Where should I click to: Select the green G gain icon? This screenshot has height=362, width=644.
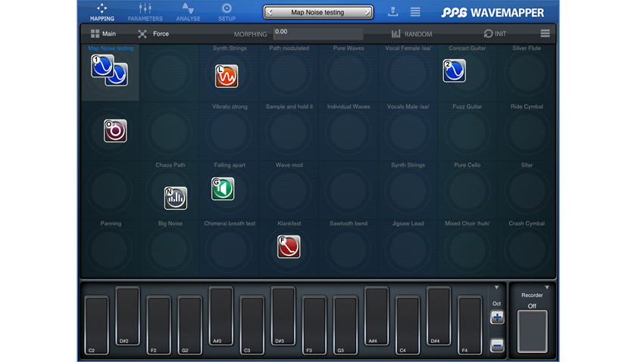tap(223, 189)
